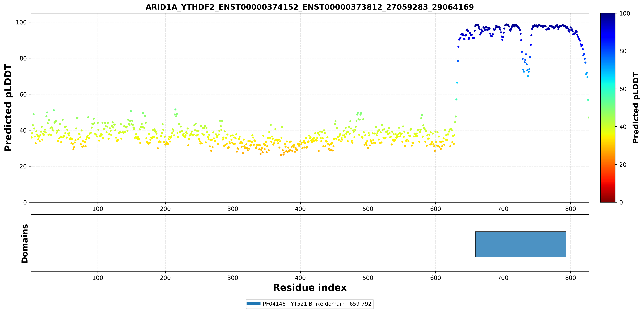Click the upper plot x-axis tick 100
Screen dimensions: 644x313
click(97, 209)
